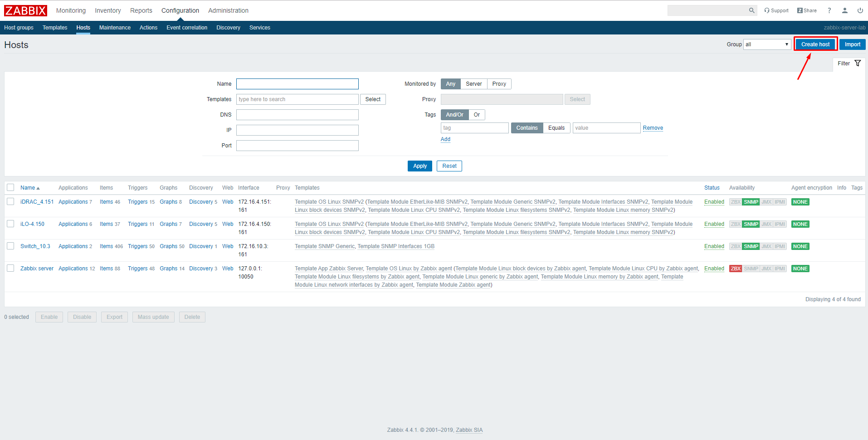
Task: Click the Import button
Action: (852, 44)
